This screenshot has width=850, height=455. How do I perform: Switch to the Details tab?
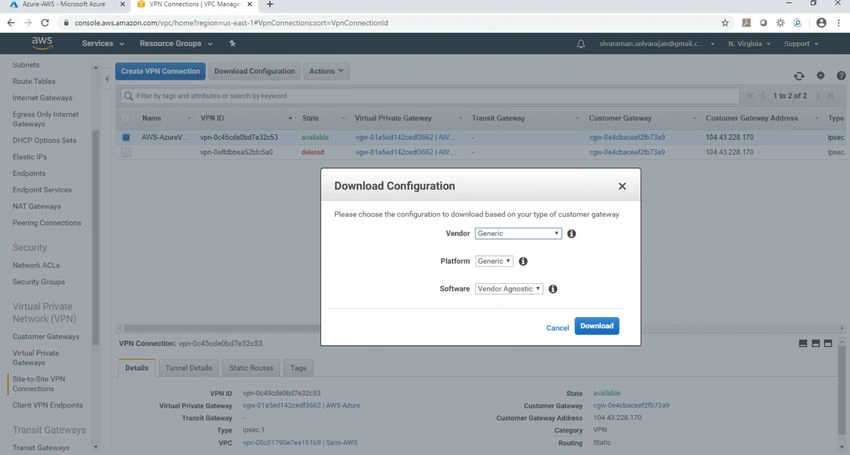(137, 368)
